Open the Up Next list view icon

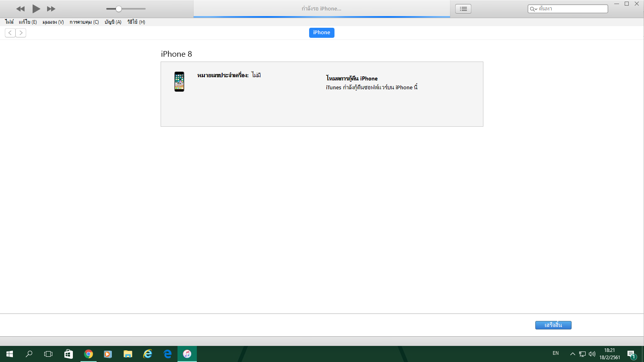463,9
